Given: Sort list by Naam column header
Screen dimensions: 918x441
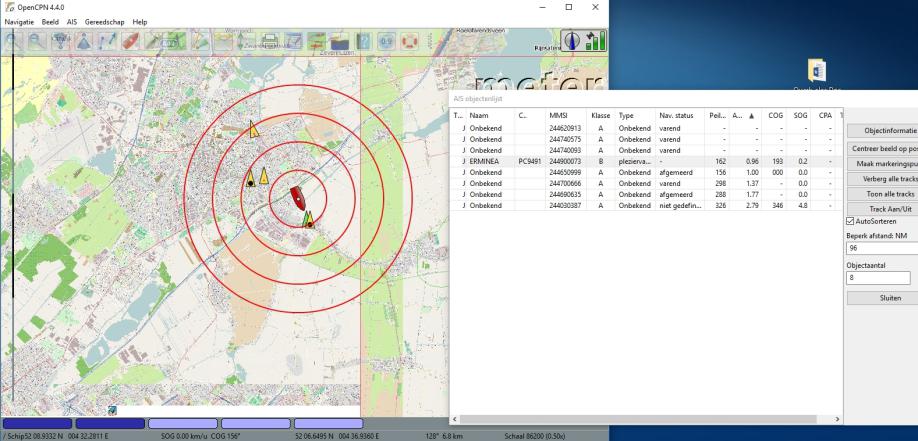Looking at the screenshot, I should (x=491, y=115).
